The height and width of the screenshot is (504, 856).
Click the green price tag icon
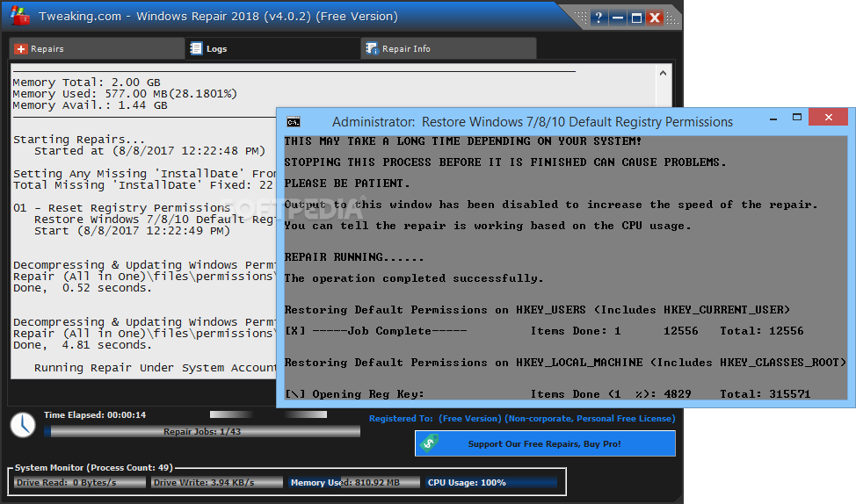pos(429,443)
